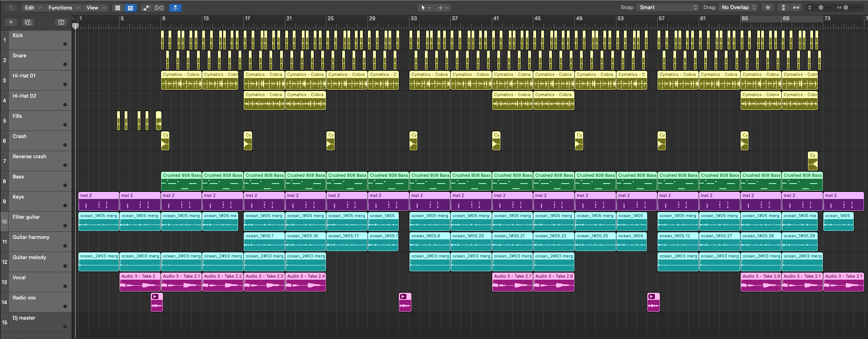Image resolution: width=868 pixels, height=339 pixels.
Task: Click bar 17 in the ruler
Action: click(247, 19)
